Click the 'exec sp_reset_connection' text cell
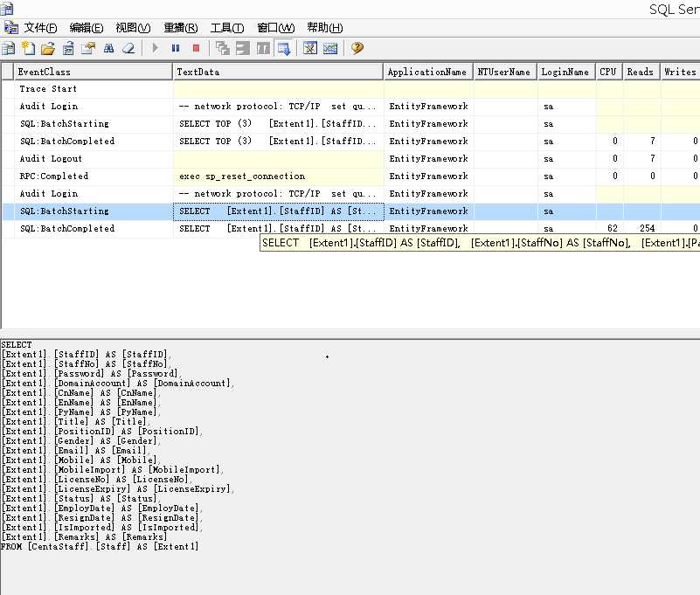The width and height of the screenshot is (700, 595). click(x=278, y=176)
